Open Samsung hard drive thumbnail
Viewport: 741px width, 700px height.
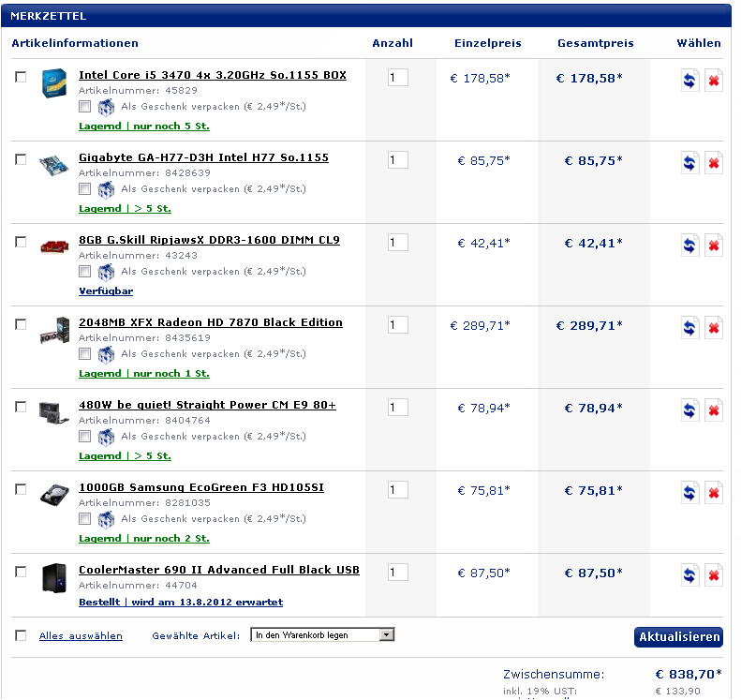coord(54,496)
